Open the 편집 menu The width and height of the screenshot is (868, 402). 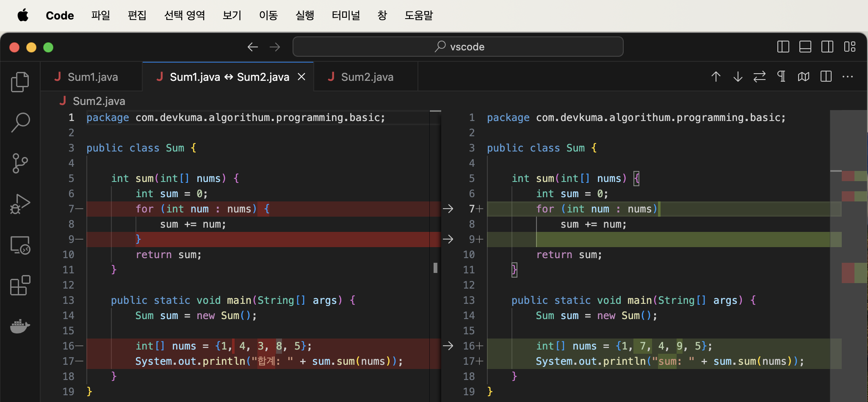click(137, 16)
